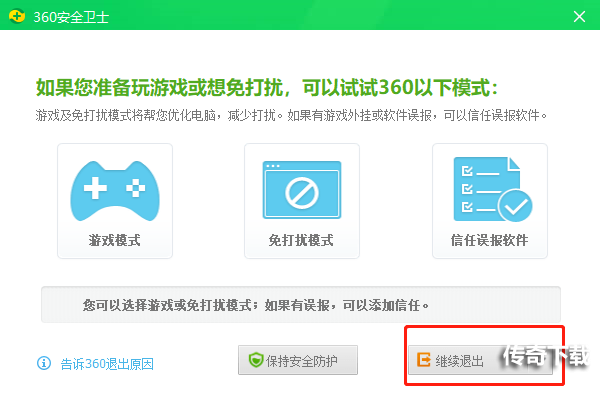Screen dimensions: 600x400
Task: Open the 信任误报软件 checklist card
Action: [490, 201]
